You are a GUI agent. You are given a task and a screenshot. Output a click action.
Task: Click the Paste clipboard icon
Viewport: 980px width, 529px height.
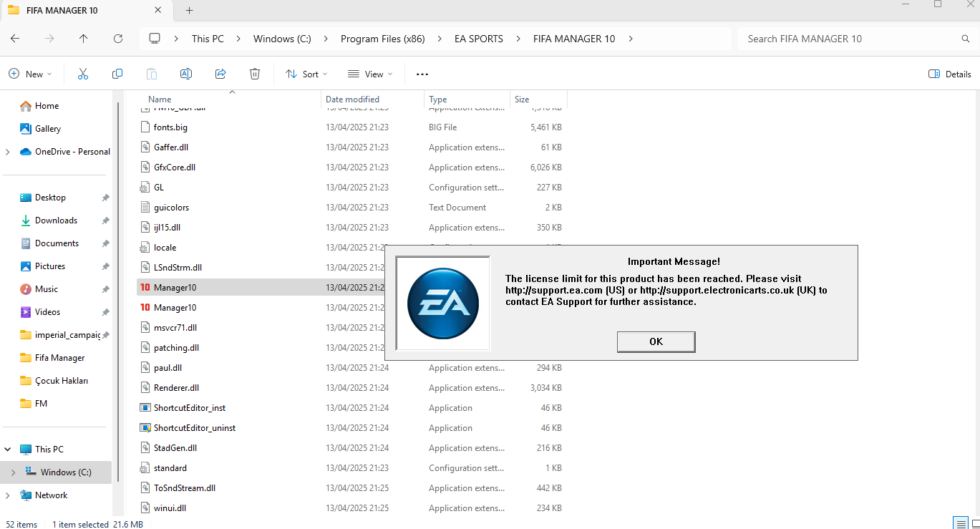[x=152, y=74]
